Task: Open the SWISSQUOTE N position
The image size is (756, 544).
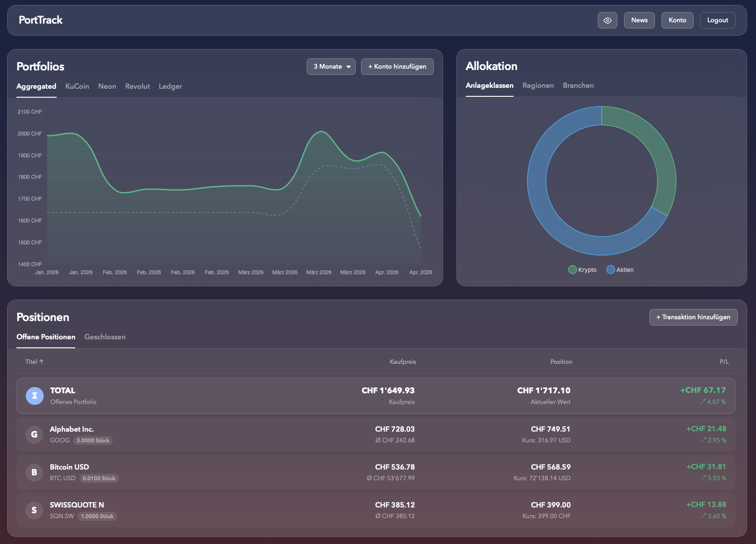Action: click(376, 511)
